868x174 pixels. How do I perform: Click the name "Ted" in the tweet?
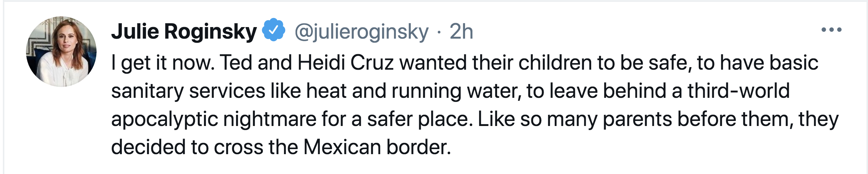point(236,62)
